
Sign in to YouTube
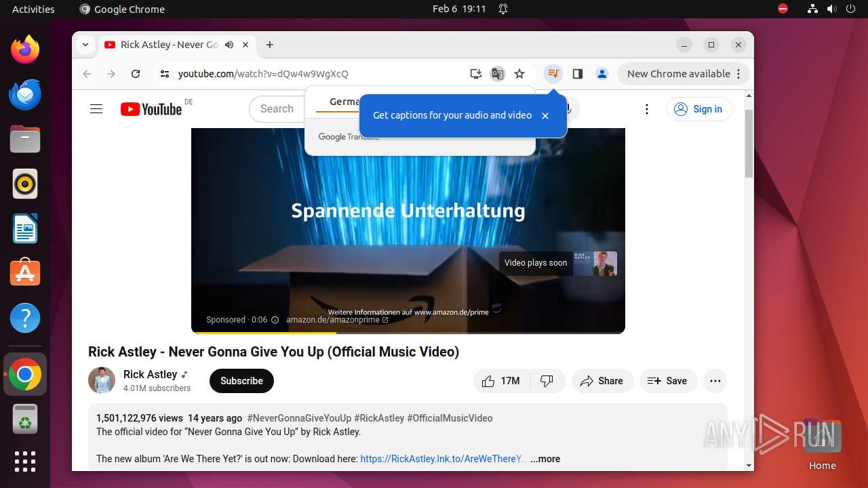(699, 109)
